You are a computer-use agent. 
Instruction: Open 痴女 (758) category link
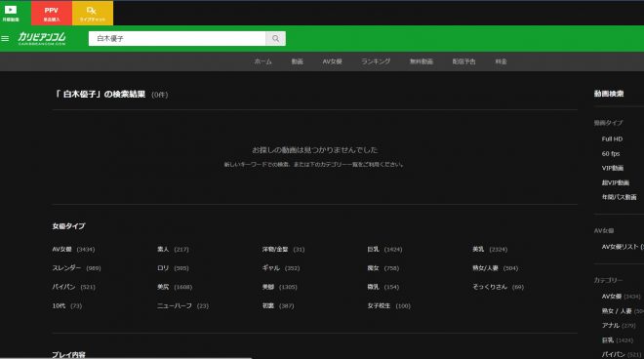pyautogui.click(x=382, y=268)
